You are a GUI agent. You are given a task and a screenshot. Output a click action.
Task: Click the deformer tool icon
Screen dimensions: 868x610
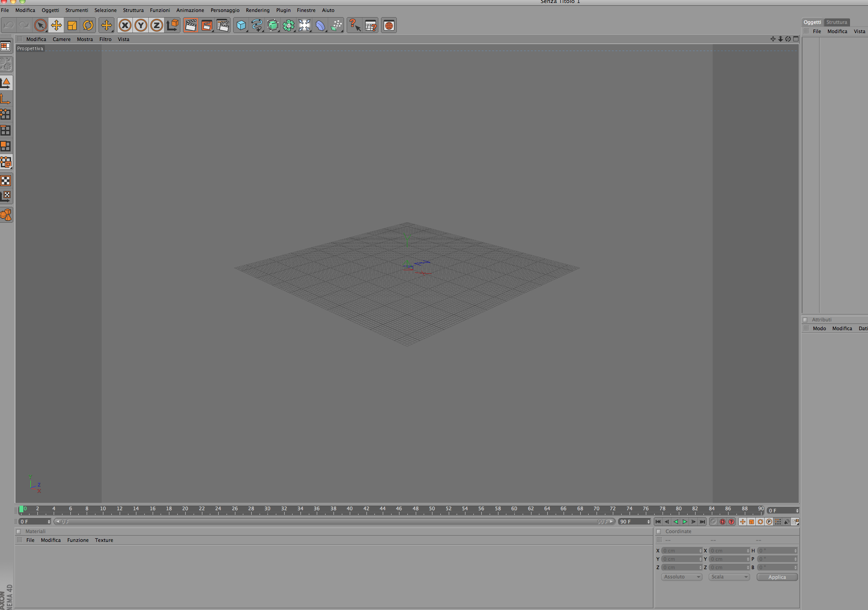coord(320,26)
